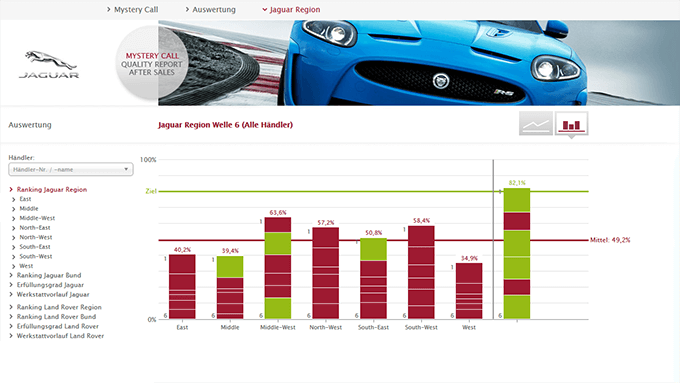Click the 'Mittel: 49,2%' label
This screenshot has width=680, height=383.
point(610,240)
